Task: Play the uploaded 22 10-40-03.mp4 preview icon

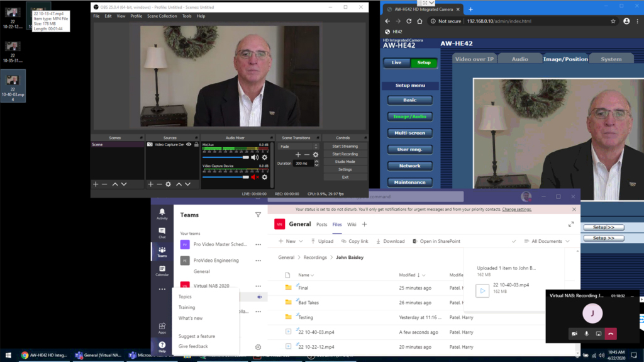Action: 482,291
